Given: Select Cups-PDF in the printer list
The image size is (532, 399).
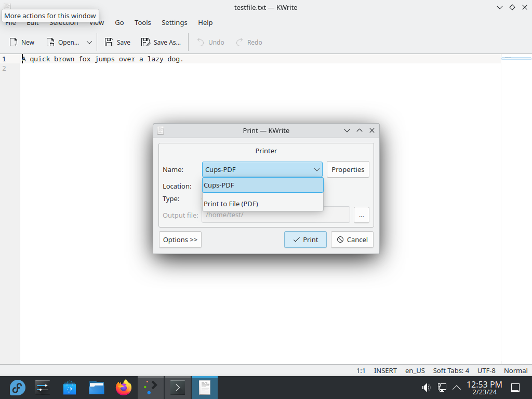Looking at the screenshot, I should [x=262, y=185].
